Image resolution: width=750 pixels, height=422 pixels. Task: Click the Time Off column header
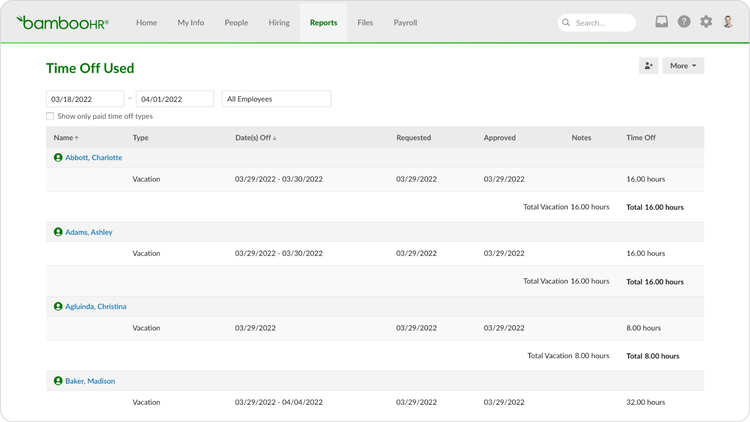click(x=641, y=138)
